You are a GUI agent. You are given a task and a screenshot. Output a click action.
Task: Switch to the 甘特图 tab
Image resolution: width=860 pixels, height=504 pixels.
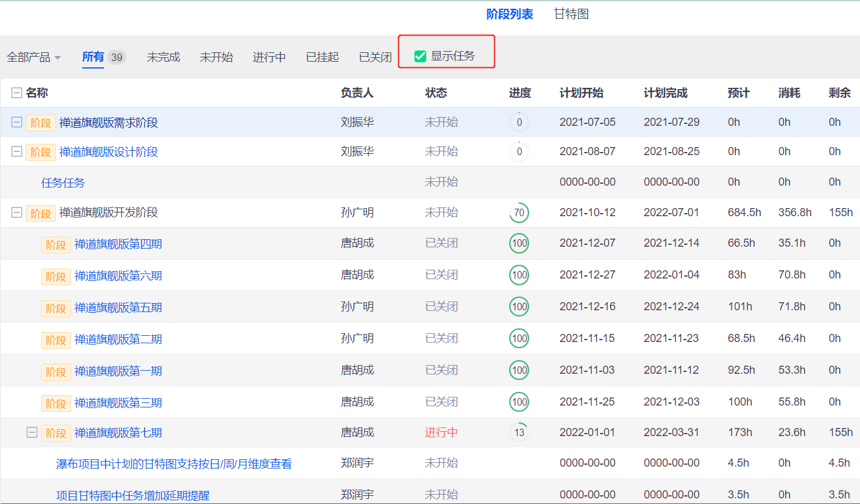(571, 14)
